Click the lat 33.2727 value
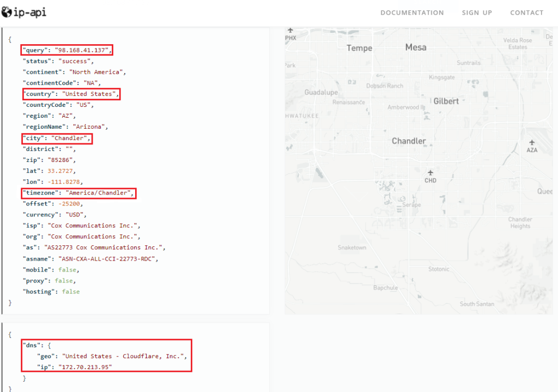The height and width of the screenshot is (392, 558). point(60,171)
